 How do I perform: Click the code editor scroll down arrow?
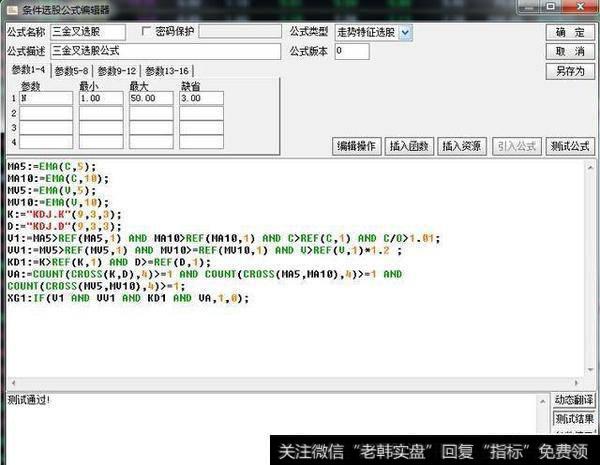tap(590, 369)
